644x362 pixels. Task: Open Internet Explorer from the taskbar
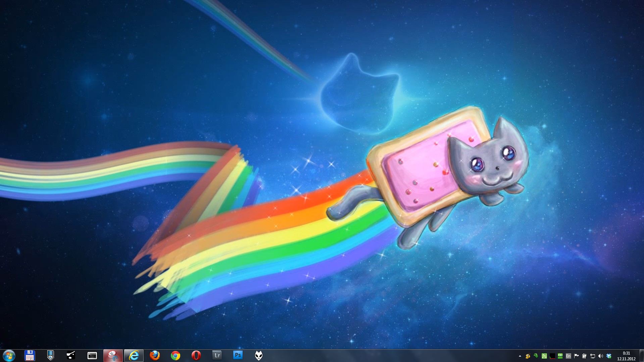[x=134, y=356]
